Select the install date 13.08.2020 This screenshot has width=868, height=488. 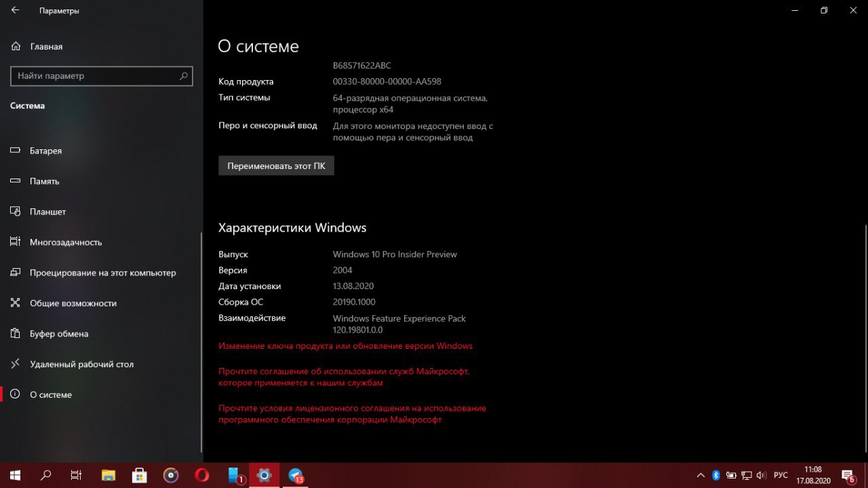(353, 286)
